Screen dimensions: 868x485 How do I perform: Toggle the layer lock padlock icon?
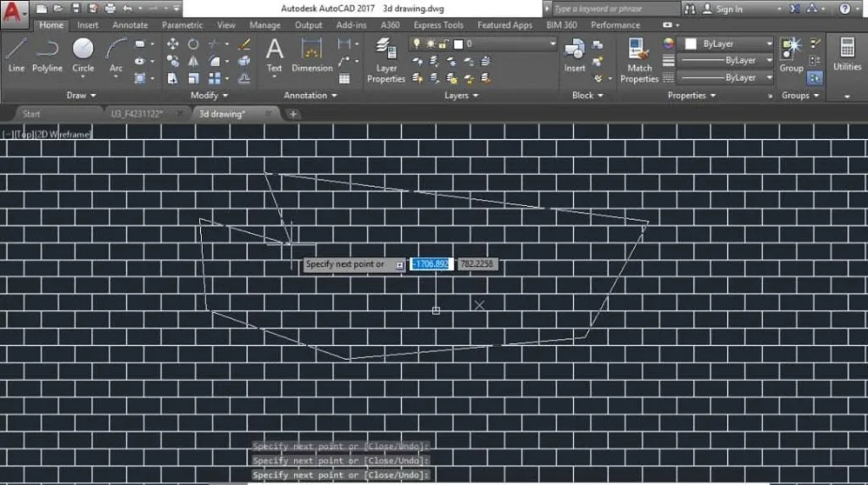click(443, 44)
